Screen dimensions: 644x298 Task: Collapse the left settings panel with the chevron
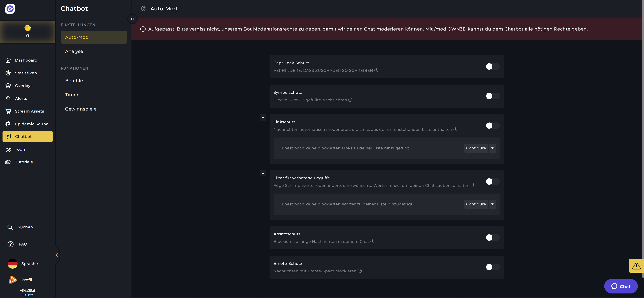(x=132, y=19)
